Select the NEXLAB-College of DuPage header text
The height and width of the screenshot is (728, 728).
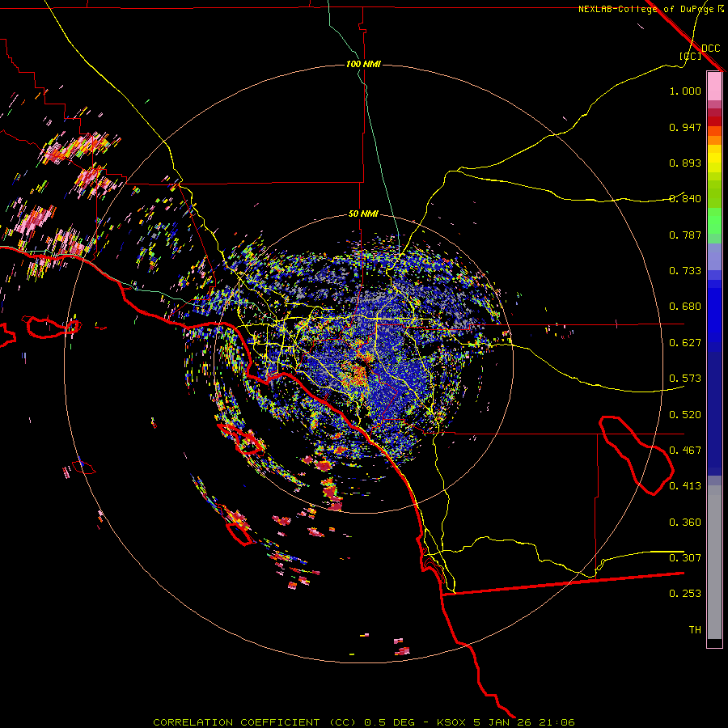coord(645,9)
